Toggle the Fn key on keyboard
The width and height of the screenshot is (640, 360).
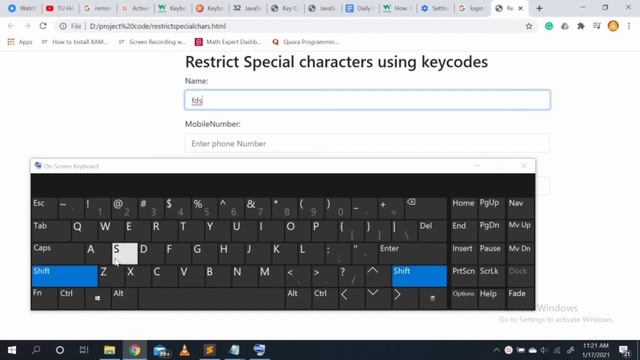44,298
